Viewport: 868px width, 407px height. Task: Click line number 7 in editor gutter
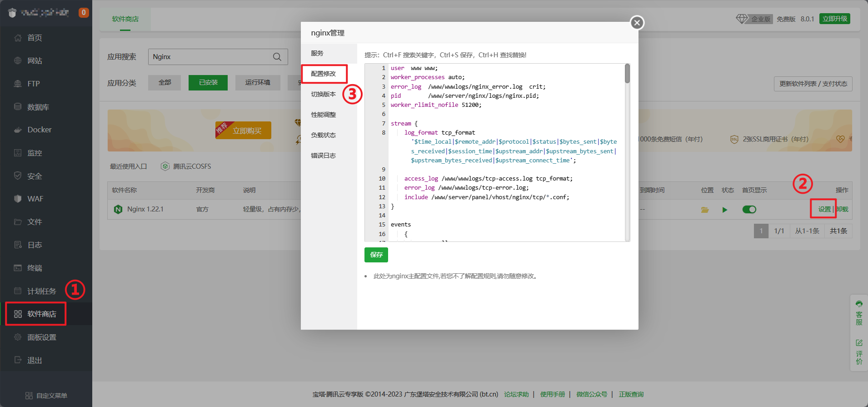[x=384, y=124]
